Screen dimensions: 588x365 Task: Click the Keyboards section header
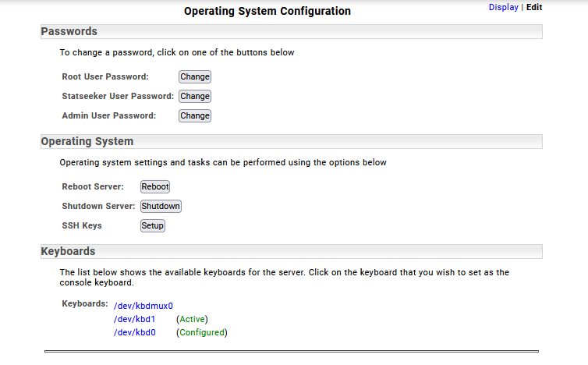68,252
